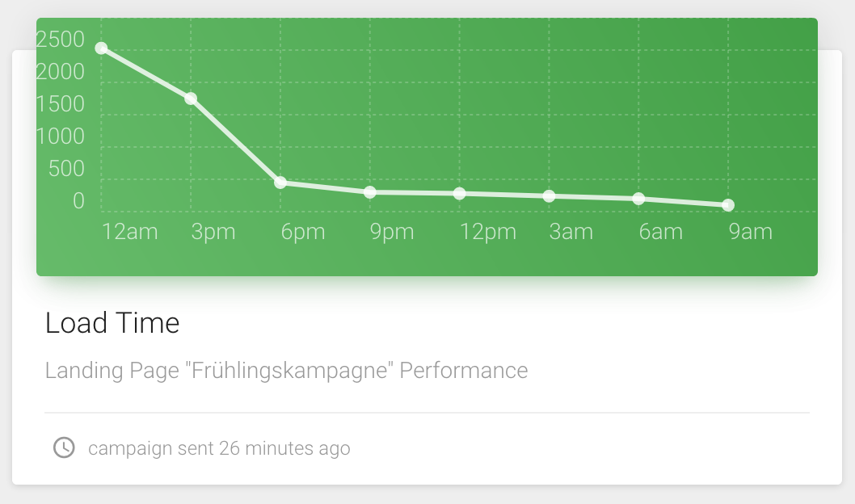This screenshot has height=504, width=855.
Task: Click the 0 y-axis label
Action: pos(78,201)
